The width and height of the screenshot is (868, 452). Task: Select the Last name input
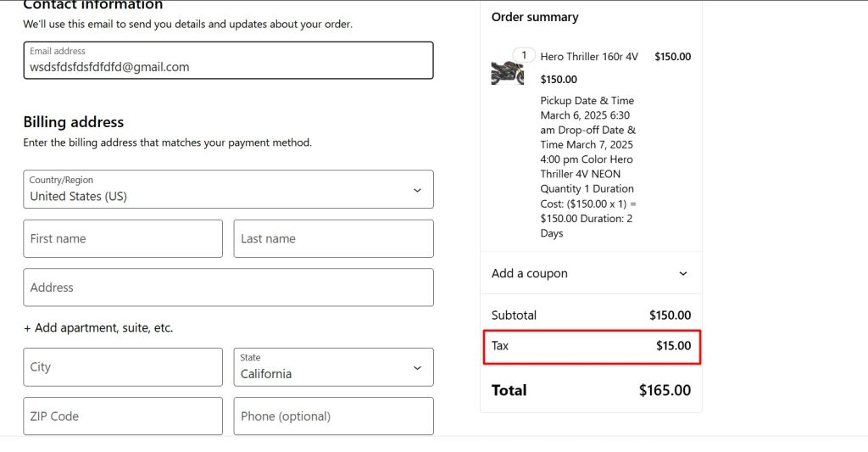click(x=333, y=239)
